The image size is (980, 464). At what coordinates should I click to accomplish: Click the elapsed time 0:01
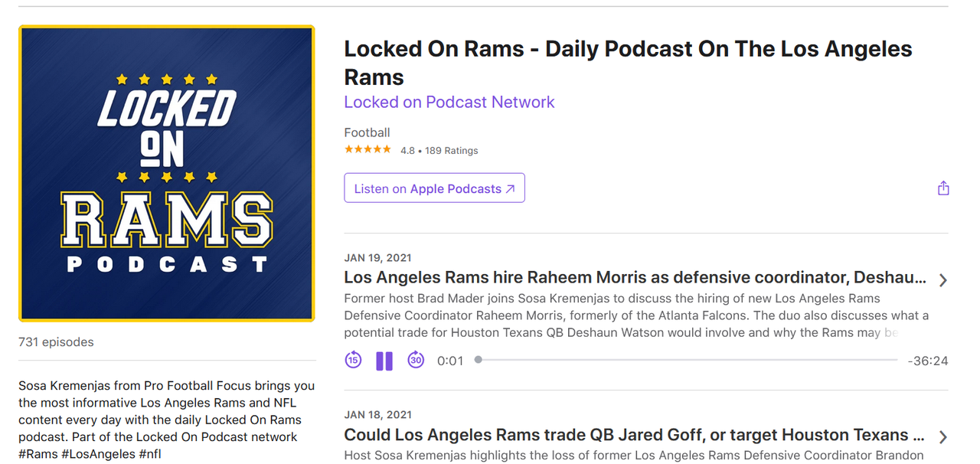pyautogui.click(x=450, y=361)
